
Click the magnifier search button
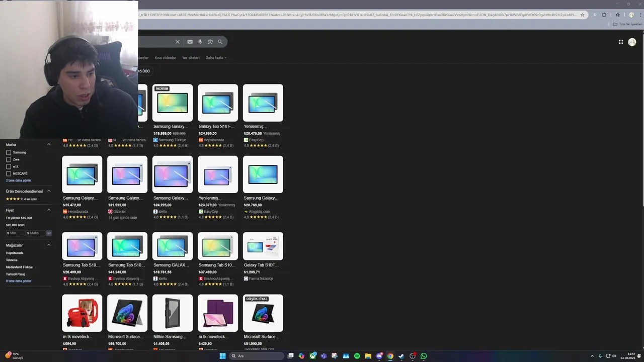[x=220, y=42]
